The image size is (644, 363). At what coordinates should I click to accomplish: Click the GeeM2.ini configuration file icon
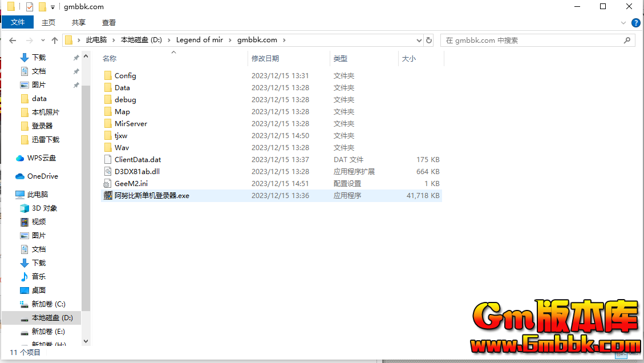click(x=108, y=183)
